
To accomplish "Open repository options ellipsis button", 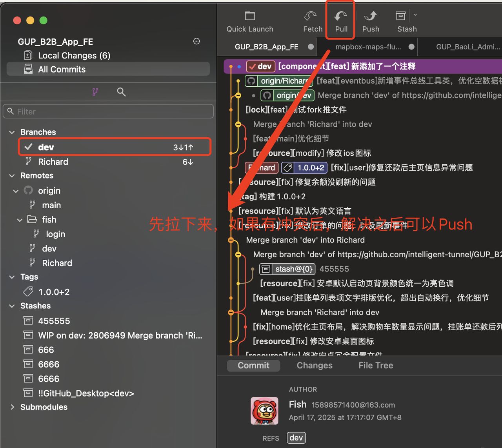I will click(x=196, y=41).
